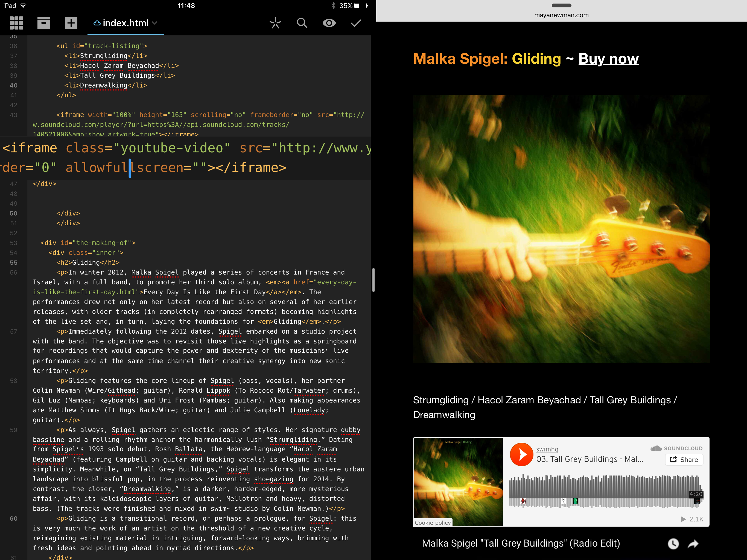This screenshot has width=747, height=560.
Task: Play the SoundCloud track with orange play button
Action: (x=521, y=454)
